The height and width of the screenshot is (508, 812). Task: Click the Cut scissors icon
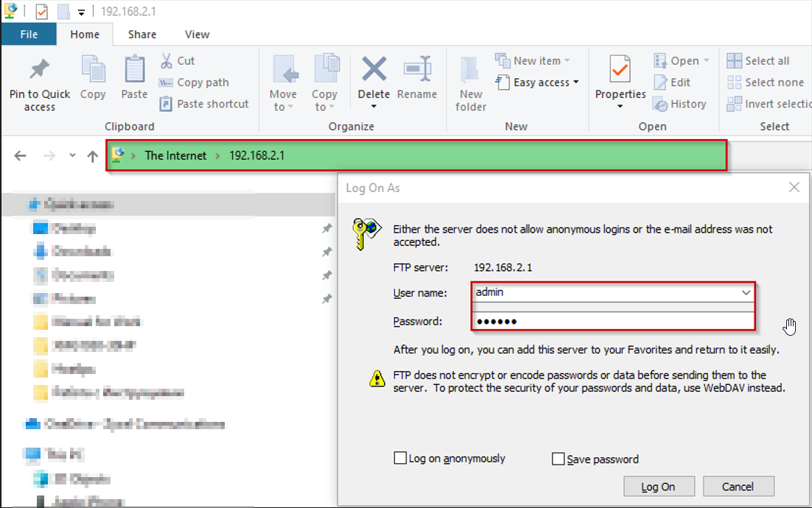tap(167, 61)
